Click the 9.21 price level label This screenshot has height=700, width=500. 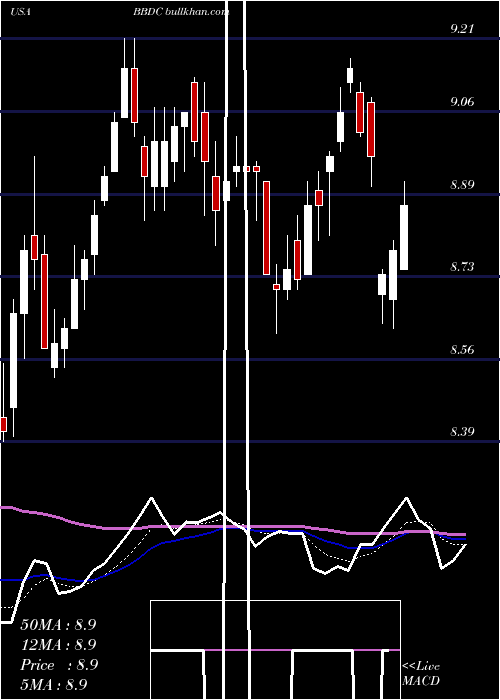tap(462, 29)
